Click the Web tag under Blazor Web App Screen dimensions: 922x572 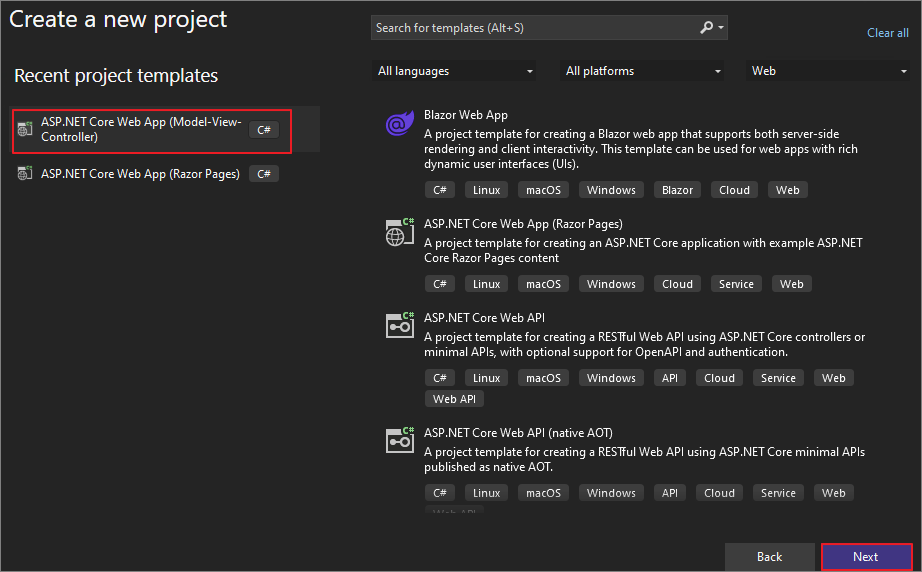(x=787, y=190)
